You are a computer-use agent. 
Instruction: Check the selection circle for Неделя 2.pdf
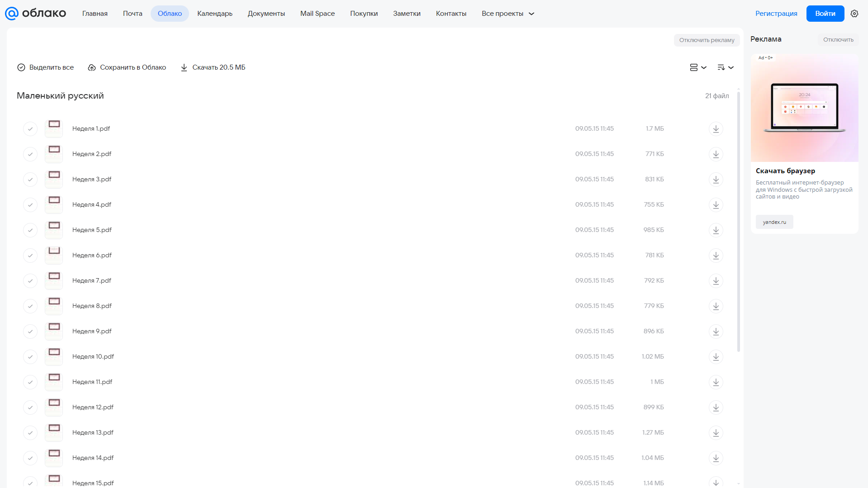[30, 154]
